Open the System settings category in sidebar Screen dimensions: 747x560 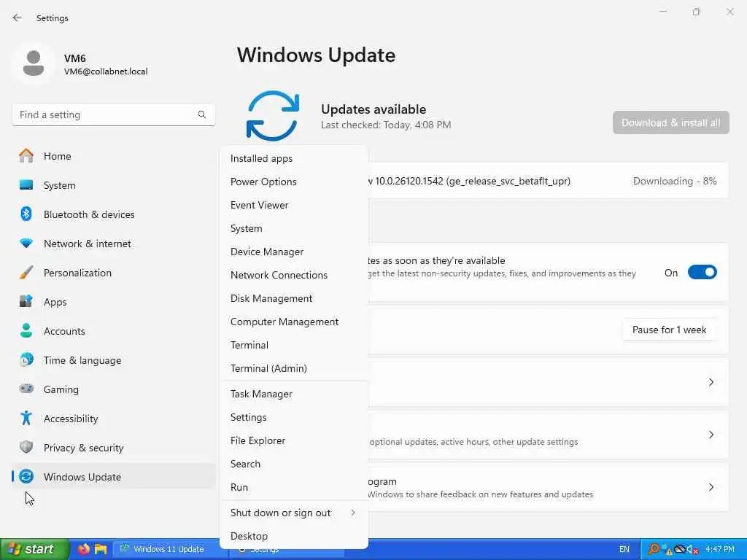113,185
